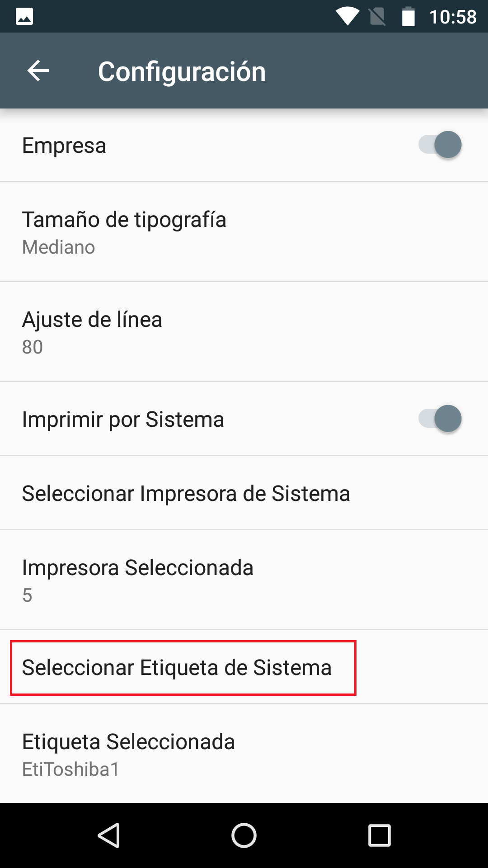
Task: Select Seleccionar Impresora de Sistema
Action: tap(186, 493)
